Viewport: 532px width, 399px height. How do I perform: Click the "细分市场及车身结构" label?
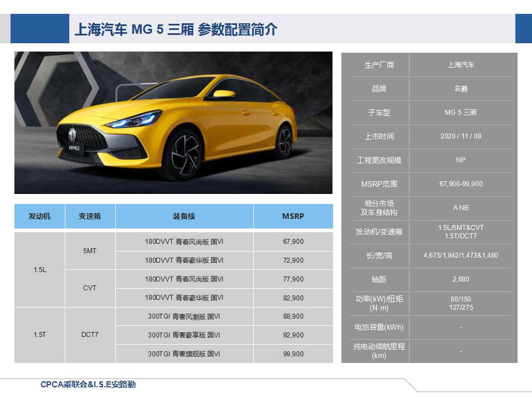(379, 208)
